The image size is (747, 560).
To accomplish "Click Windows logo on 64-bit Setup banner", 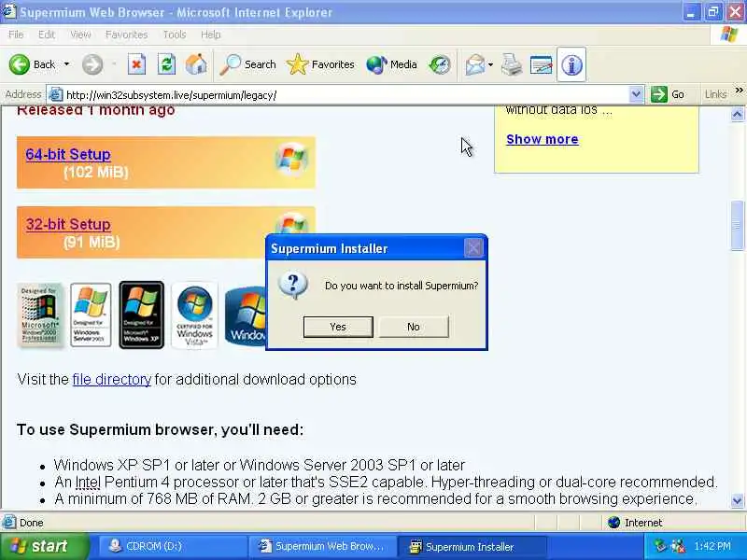I will (290, 159).
